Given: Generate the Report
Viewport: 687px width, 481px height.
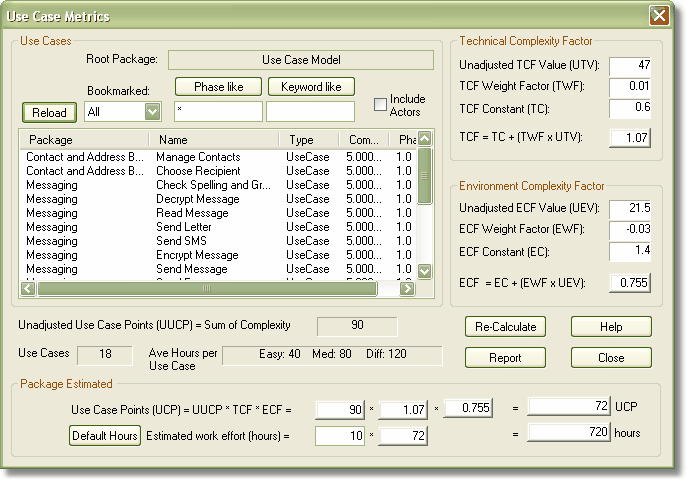Looking at the screenshot, I should tap(506, 357).
